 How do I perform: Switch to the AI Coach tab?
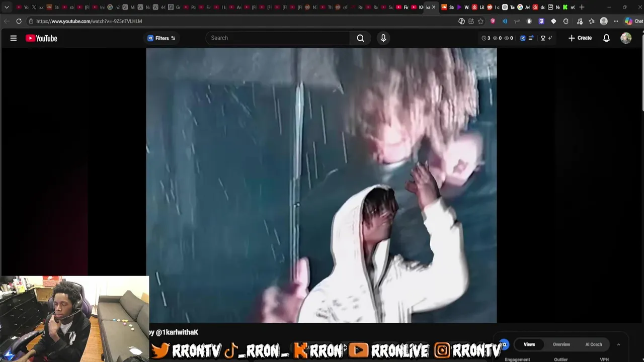click(594, 344)
